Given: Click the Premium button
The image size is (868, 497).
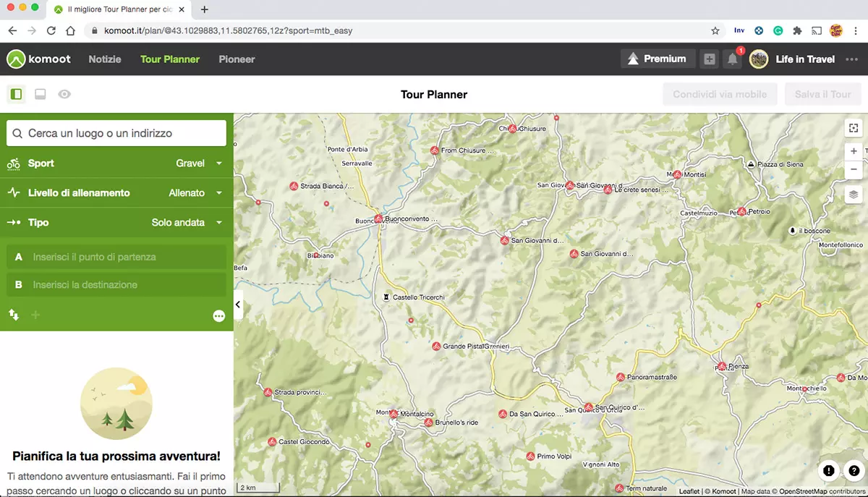Looking at the screenshot, I should coord(658,59).
